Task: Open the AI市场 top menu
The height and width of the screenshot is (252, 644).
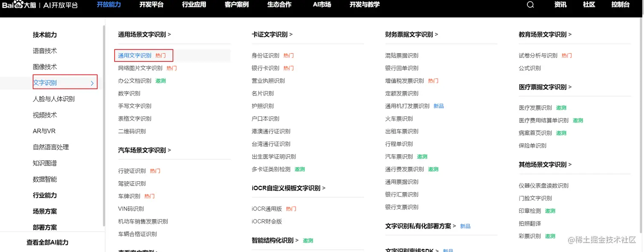Action: (322, 5)
